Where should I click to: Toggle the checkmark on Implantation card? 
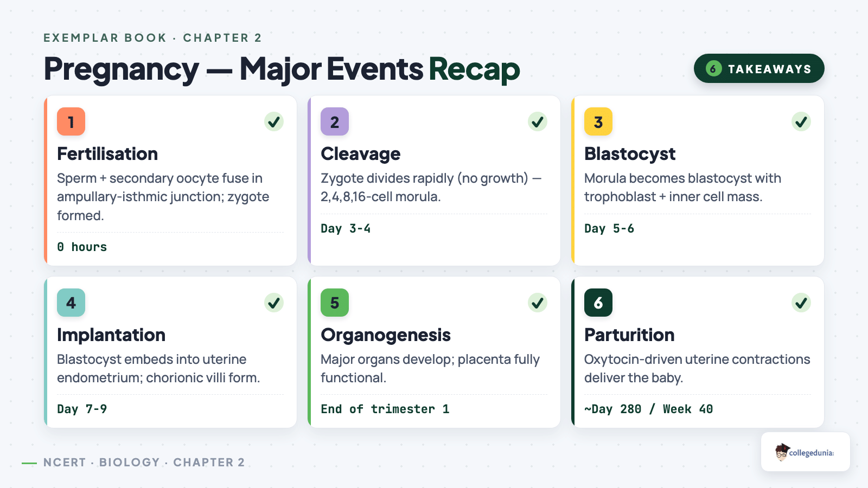(274, 303)
